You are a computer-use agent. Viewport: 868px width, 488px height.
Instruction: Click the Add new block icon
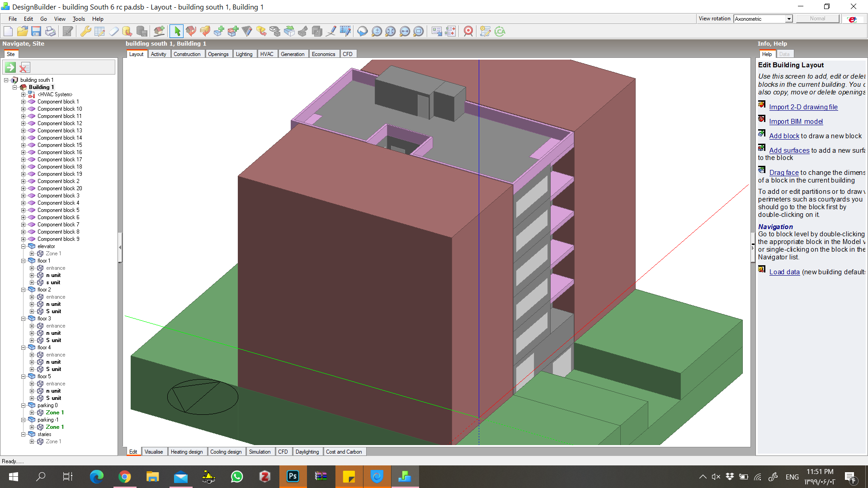pos(219,31)
